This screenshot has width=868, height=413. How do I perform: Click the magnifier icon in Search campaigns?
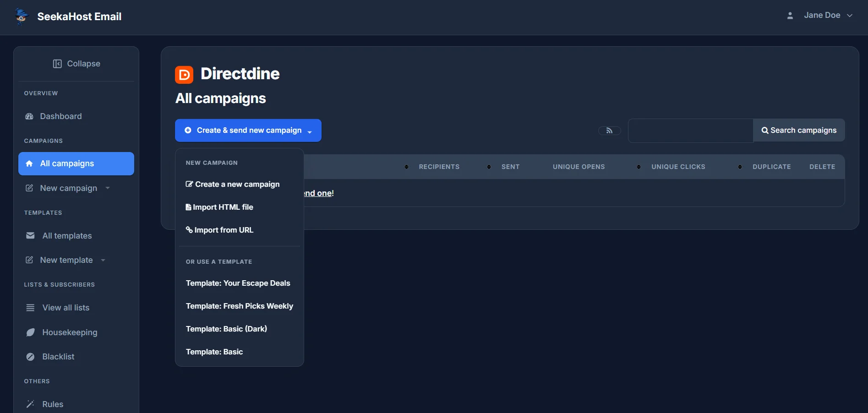(765, 130)
